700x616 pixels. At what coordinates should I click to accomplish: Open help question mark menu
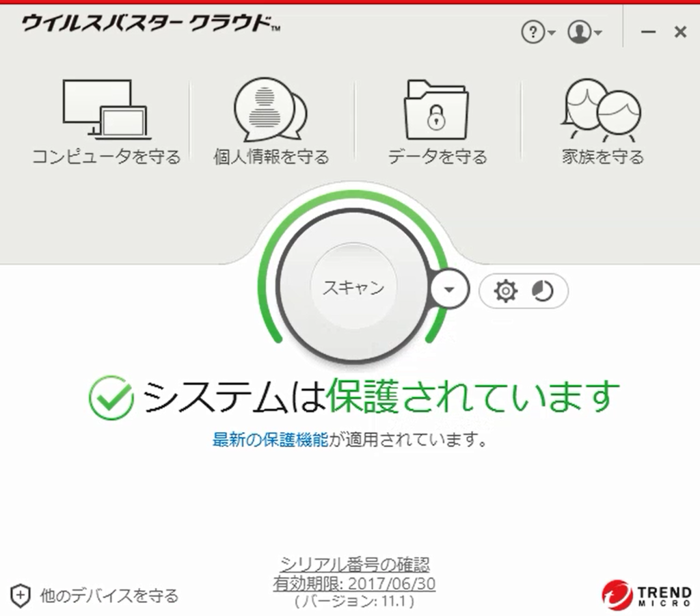538,32
